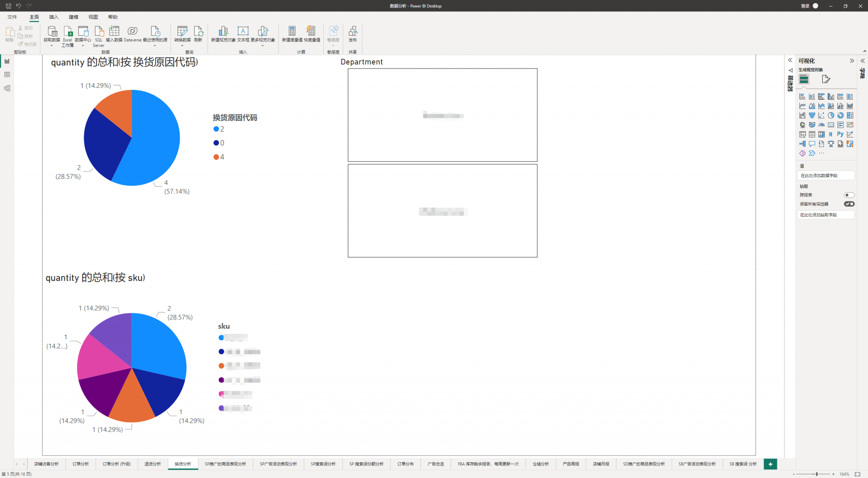Click the zoom slider in status bar
The height and width of the screenshot is (478, 868).
[x=816, y=474]
